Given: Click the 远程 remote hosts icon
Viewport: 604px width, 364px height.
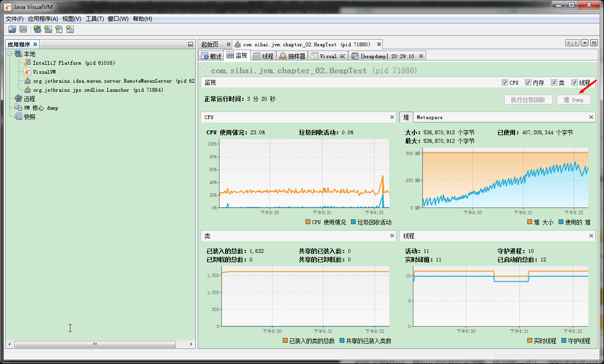Looking at the screenshot, I should point(18,99).
